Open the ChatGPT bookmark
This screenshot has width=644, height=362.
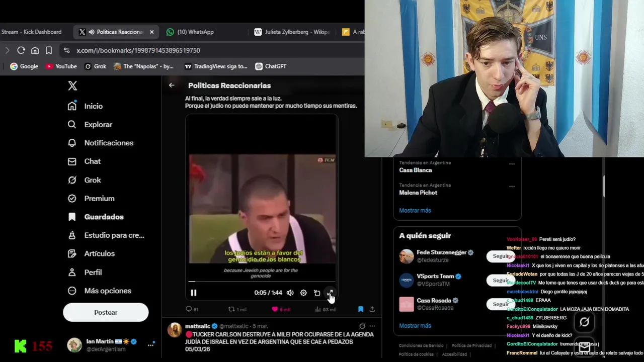click(x=271, y=66)
